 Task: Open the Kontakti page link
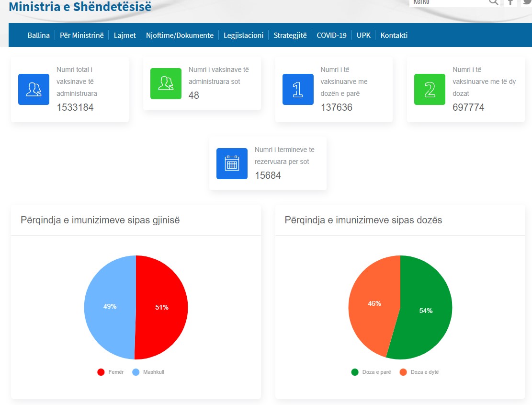tap(394, 35)
